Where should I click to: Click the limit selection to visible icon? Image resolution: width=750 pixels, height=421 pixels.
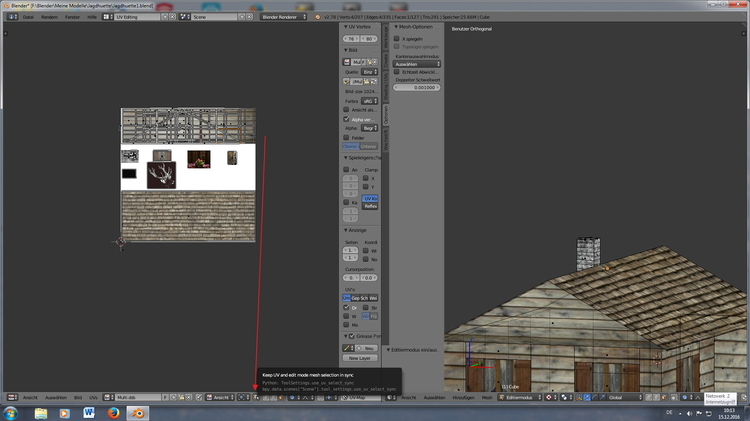pos(674,398)
